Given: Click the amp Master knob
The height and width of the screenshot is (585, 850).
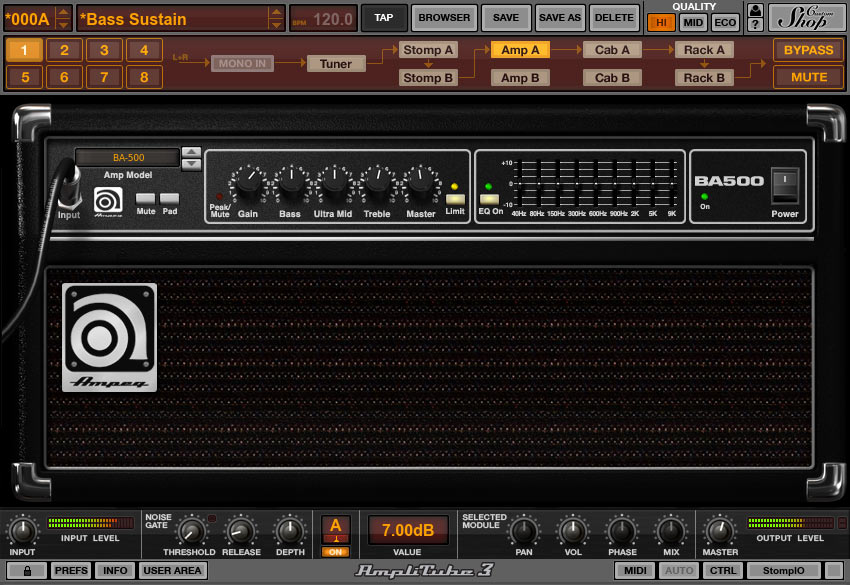Looking at the screenshot, I should tap(420, 183).
